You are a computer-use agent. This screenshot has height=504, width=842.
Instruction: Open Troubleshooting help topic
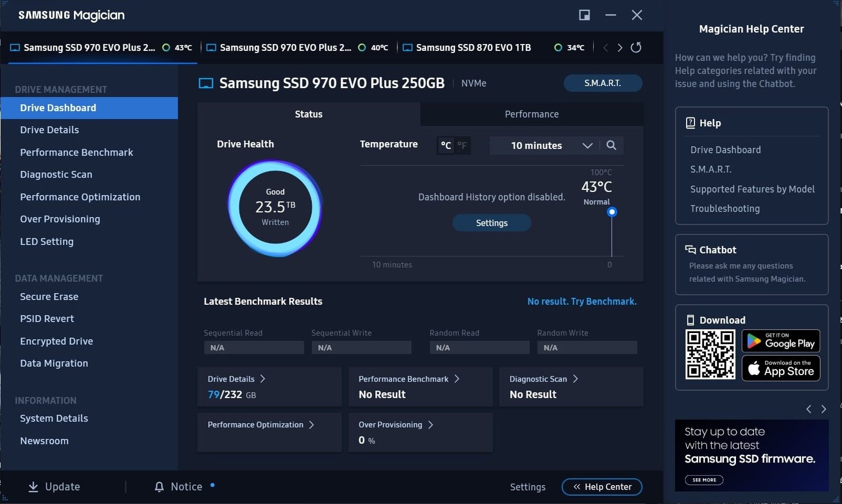click(725, 209)
